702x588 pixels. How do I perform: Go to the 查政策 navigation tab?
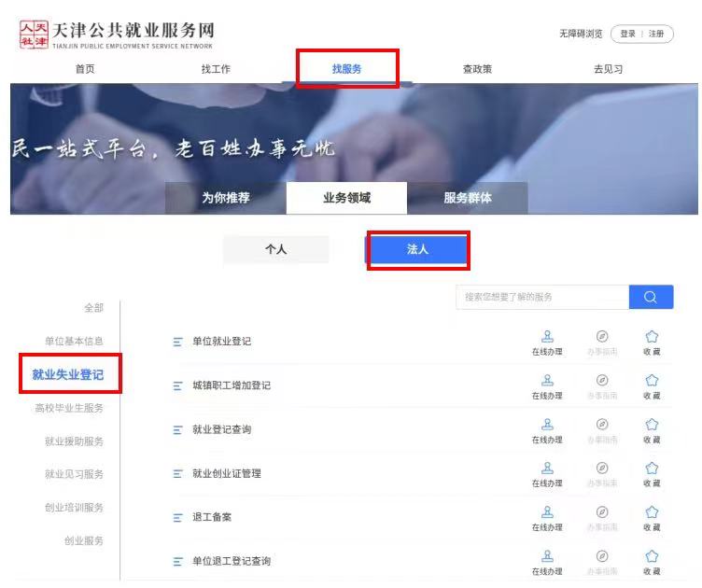click(477, 69)
